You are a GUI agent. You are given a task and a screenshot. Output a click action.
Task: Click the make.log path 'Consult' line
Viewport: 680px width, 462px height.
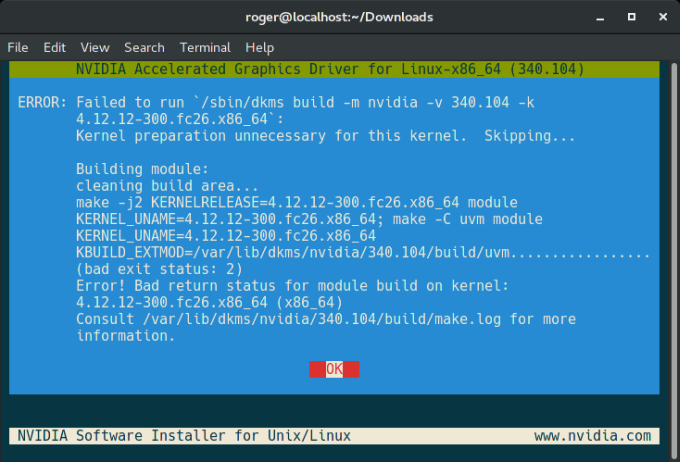pos(326,319)
